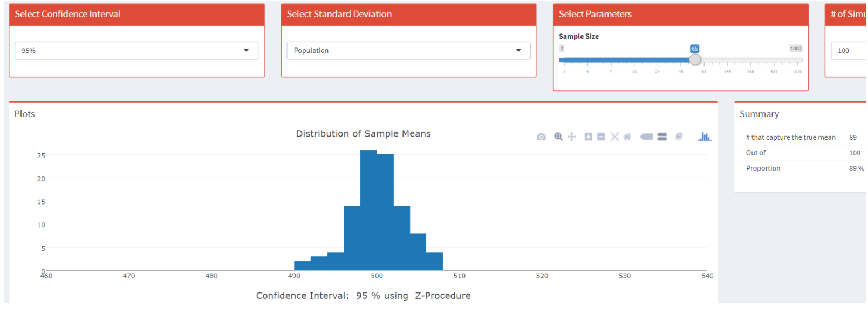This screenshot has width=868, height=313.
Task: Click the slider max label 1000
Action: (x=796, y=49)
